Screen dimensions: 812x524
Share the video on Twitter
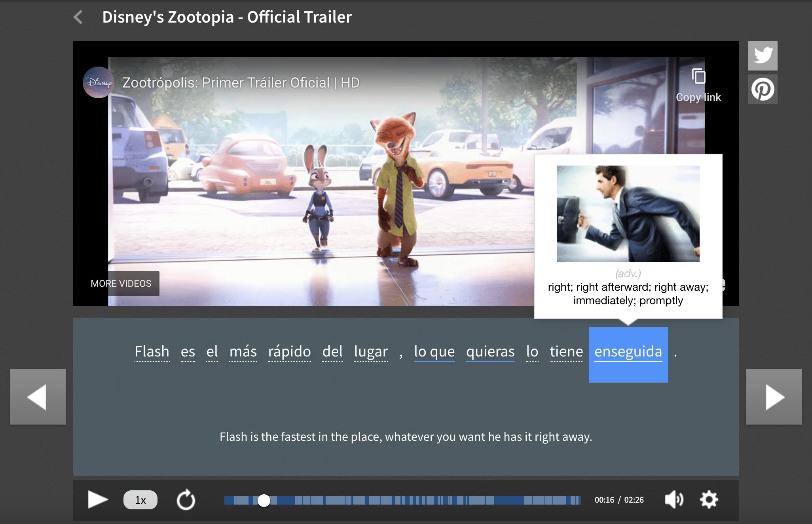[763, 56]
